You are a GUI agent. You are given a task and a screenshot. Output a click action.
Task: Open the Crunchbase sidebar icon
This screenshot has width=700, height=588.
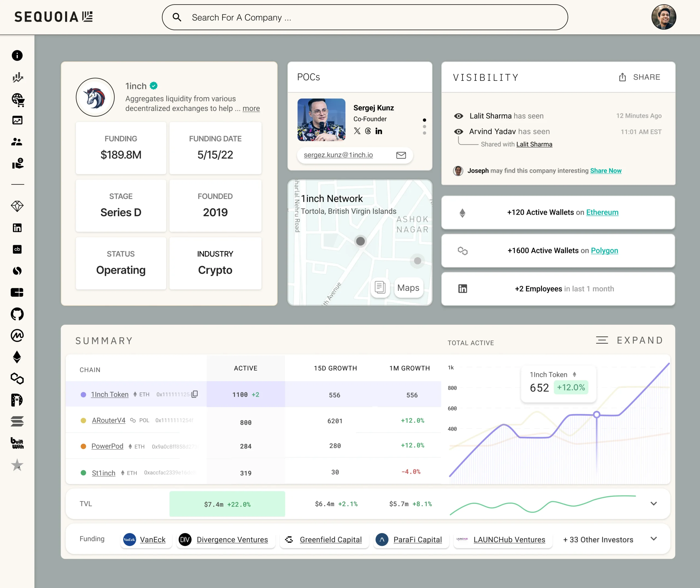coord(17,249)
